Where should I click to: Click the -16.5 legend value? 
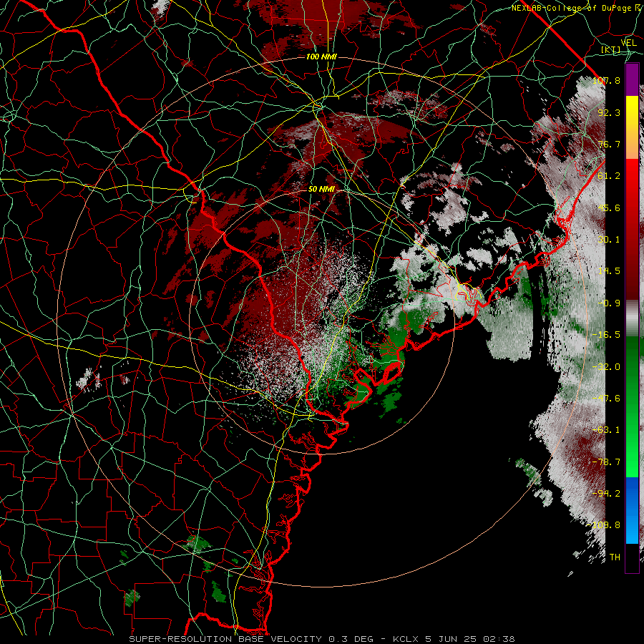point(606,335)
